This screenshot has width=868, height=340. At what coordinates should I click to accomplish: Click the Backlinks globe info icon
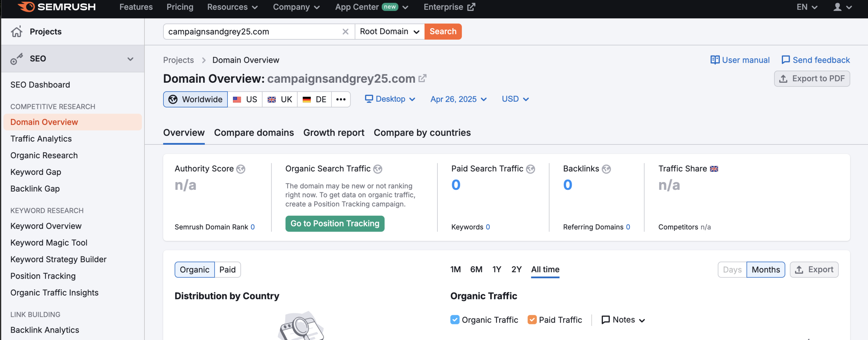pyautogui.click(x=606, y=169)
